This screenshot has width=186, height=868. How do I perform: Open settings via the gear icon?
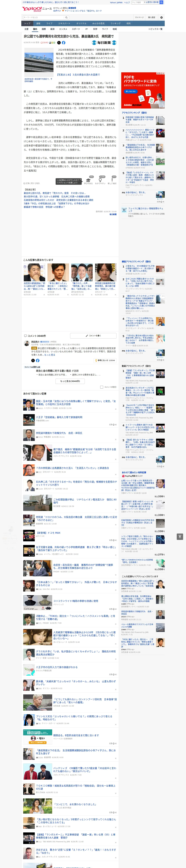click(x=161, y=17)
